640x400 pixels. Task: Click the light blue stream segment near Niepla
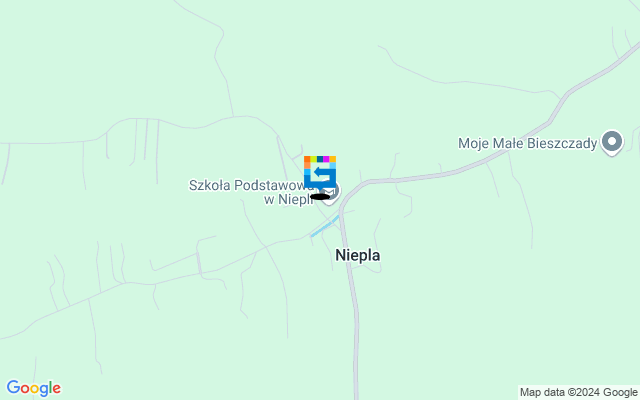pos(325,226)
